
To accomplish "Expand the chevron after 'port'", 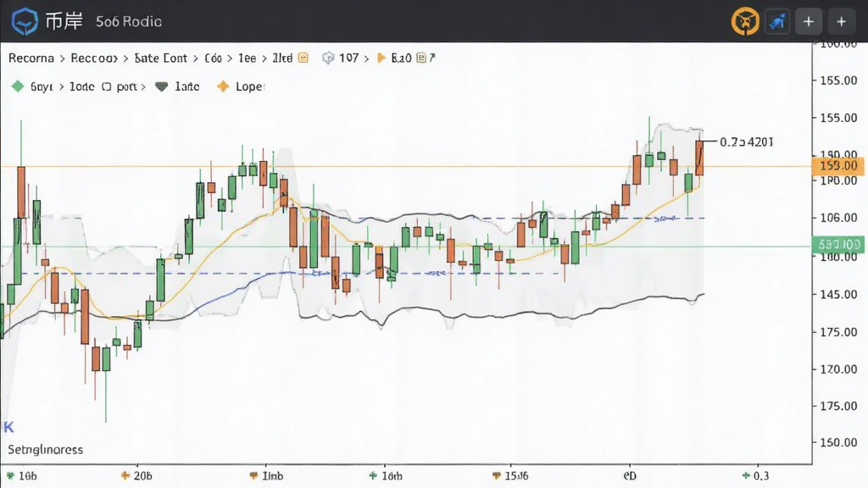I will tap(142, 87).
